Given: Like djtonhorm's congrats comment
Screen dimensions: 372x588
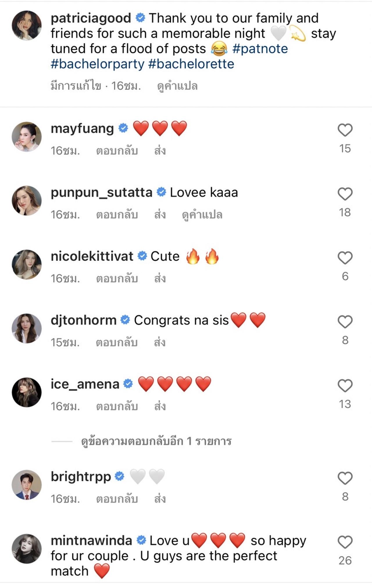Looking at the screenshot, I should coord(345,322).
